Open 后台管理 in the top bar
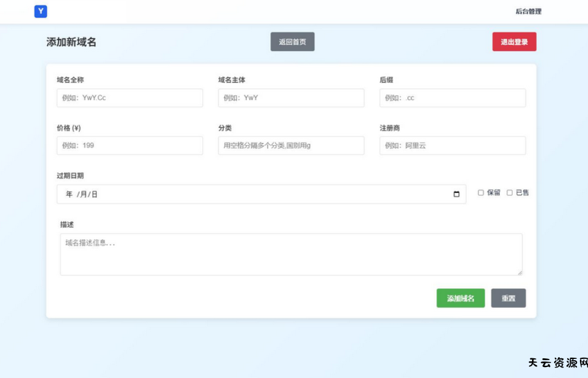 click(528, 12)
